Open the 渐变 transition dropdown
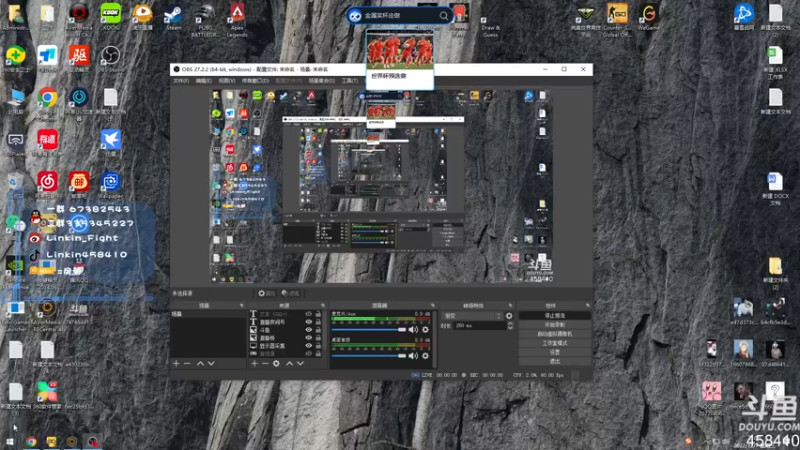Screen dimensions: 800x450 tap(472, 316)
